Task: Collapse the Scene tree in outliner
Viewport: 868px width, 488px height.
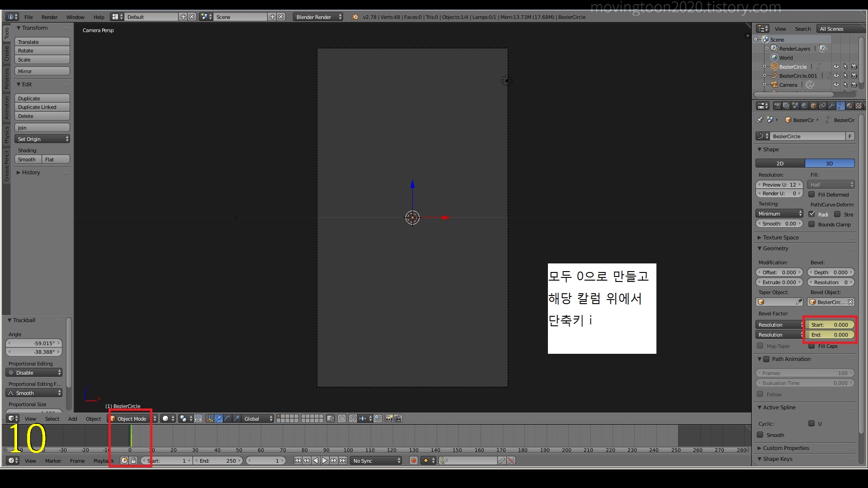Action: [755, 39]
